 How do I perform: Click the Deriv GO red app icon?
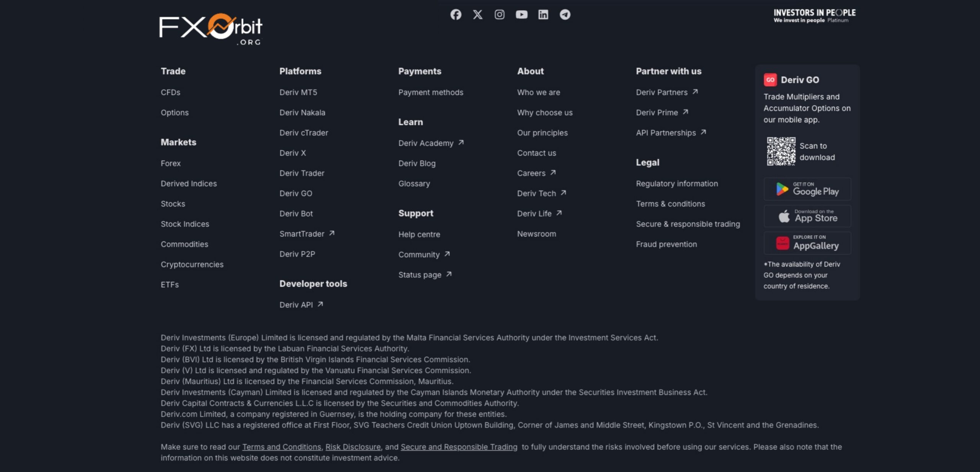click(x=770, y=80)
